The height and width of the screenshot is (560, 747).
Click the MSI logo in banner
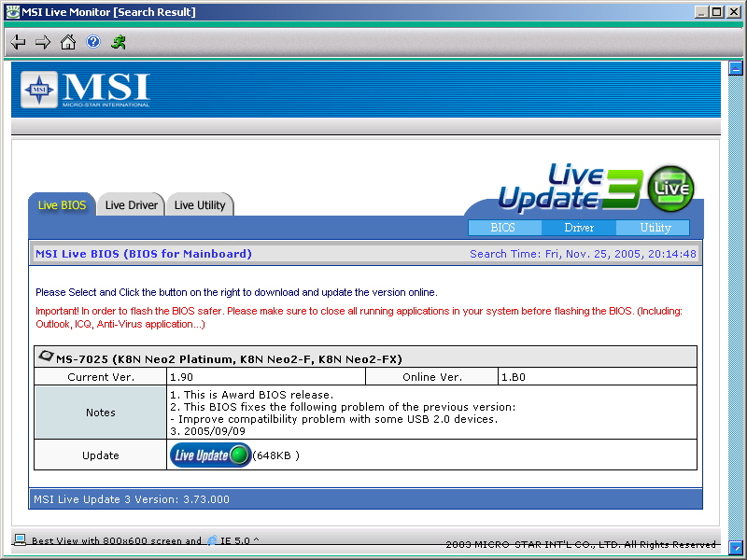pos(86,90)
